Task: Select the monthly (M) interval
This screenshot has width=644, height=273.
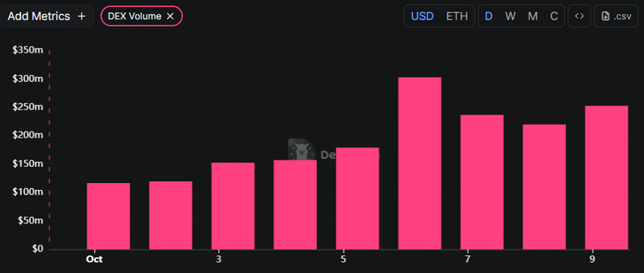Action: click(x=533, y=16)
